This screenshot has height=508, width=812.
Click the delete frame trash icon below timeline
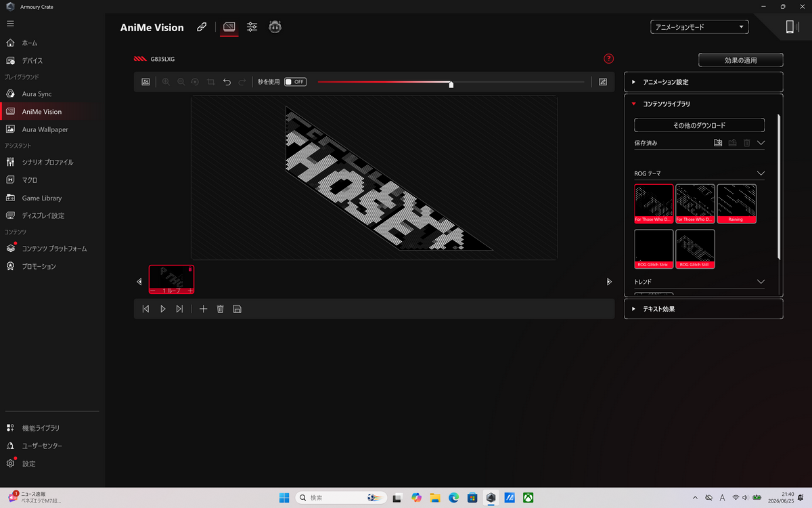[220, 309]
